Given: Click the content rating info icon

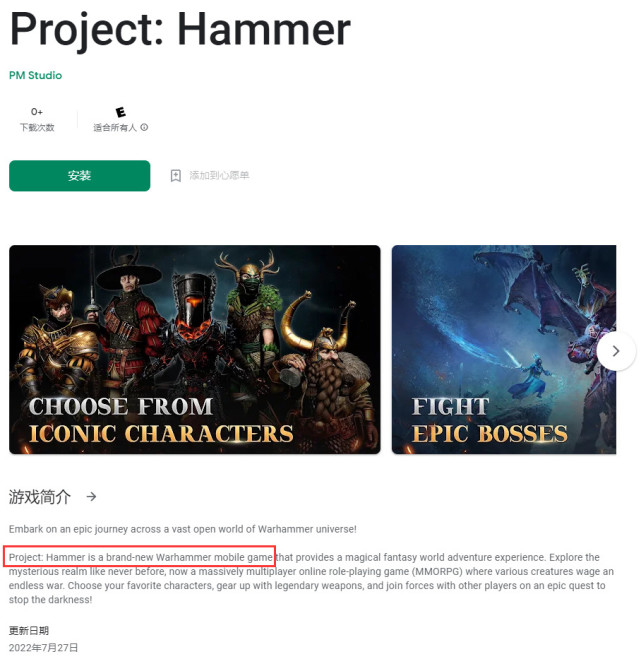Looking at the screenshot, I should [x=144, y=127].
